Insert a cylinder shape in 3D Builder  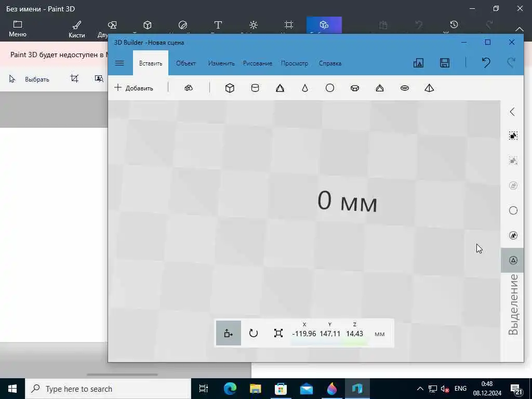pyautogui.click(x=255, y=88)
